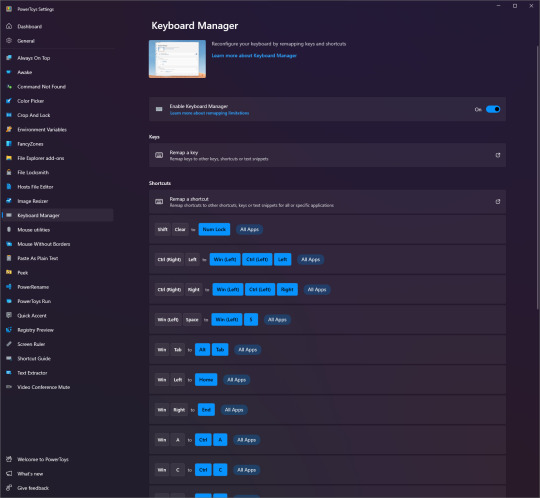Open Paste As Plain Text icon
The image size is (540, 498).
9,258
